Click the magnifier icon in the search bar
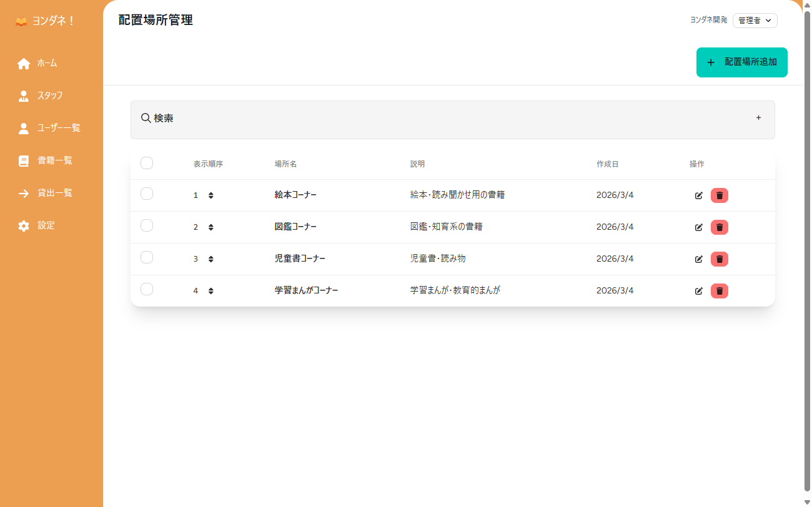 pyautogui.click(x=146, y=117)
